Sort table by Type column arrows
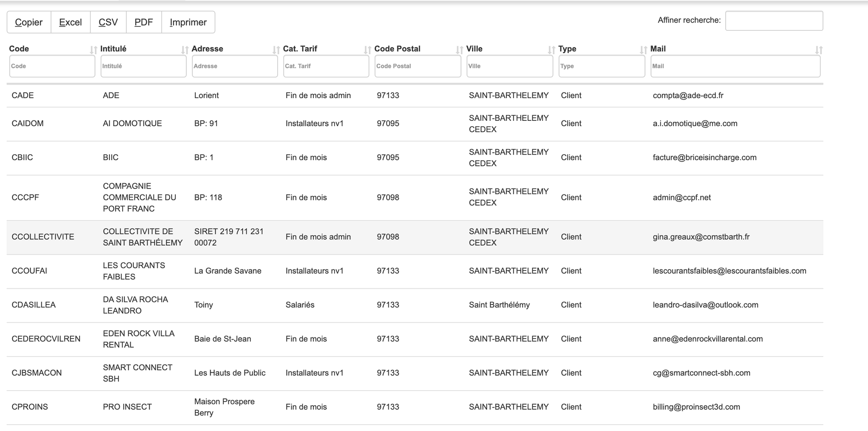Screen dimensions: 868x431 coord(643,50)
